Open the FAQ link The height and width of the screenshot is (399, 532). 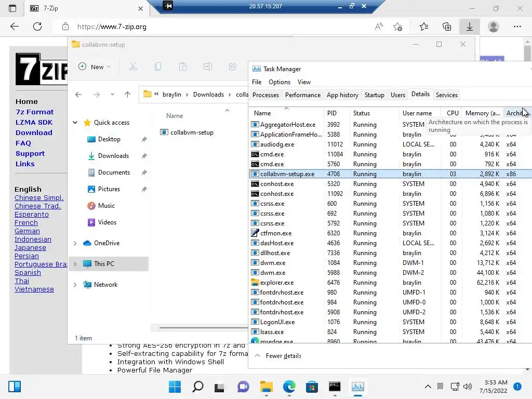tap(23, 143)
